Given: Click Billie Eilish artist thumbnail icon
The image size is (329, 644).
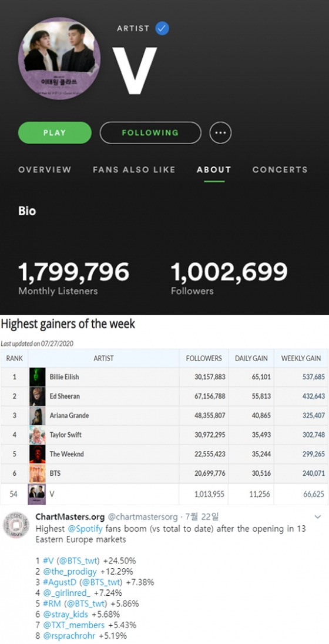Looking at the screenshot, I should (38, 377).
